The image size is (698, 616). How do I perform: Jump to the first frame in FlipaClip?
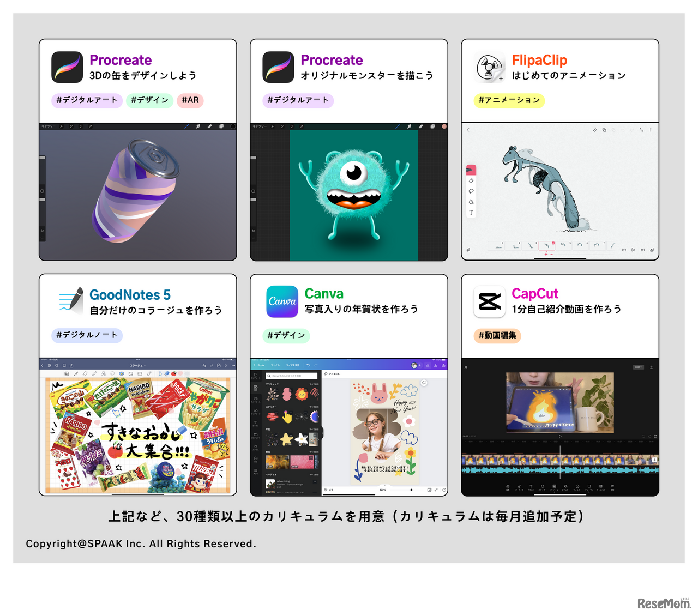[624, 250]
